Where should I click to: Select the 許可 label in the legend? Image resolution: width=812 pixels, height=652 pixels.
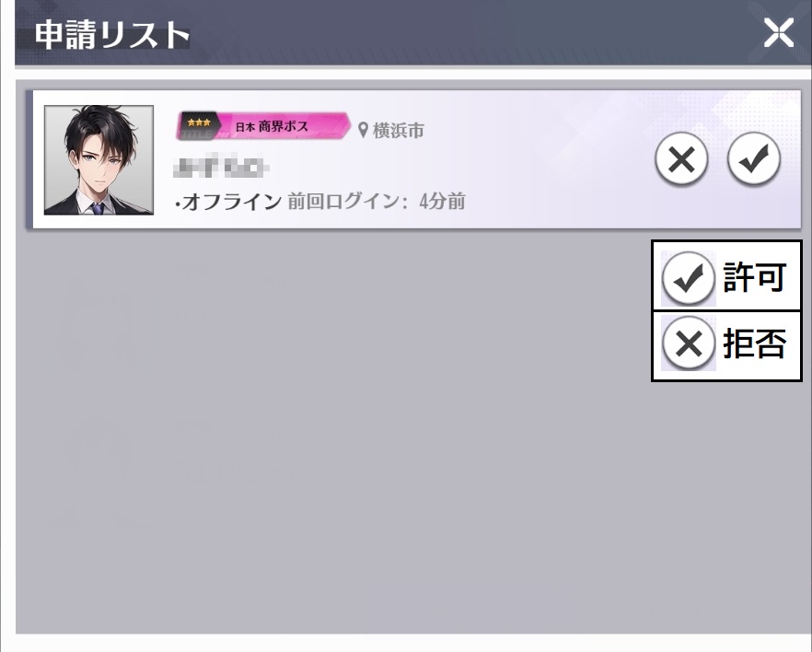pos(755,277)
